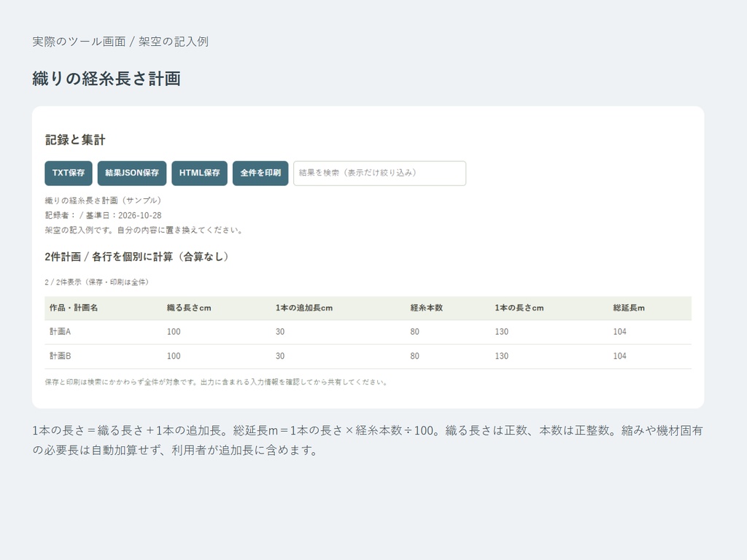This screenshot has height=560, width=747.
Task: Click 計画B per-thread length value 130
Action: [x=502, y=356]
